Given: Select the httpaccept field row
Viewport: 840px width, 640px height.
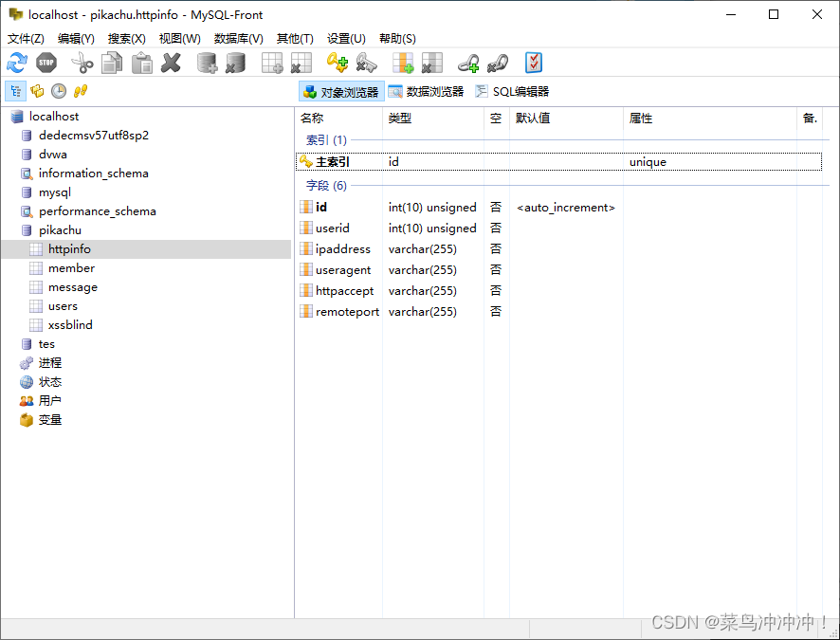Looking at the screenshot, I should click(558, 291).
